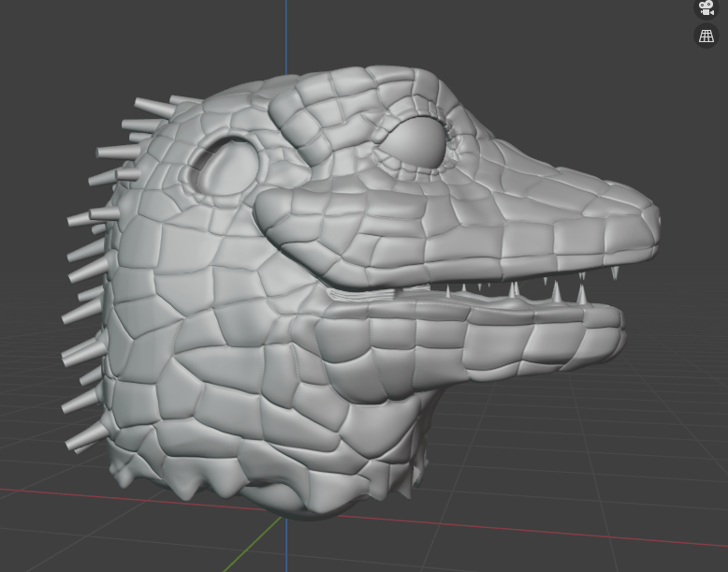Click the blue Z axis line above the head
The width and height of the screenshot is (728, 572).
[x=286, y=37]
